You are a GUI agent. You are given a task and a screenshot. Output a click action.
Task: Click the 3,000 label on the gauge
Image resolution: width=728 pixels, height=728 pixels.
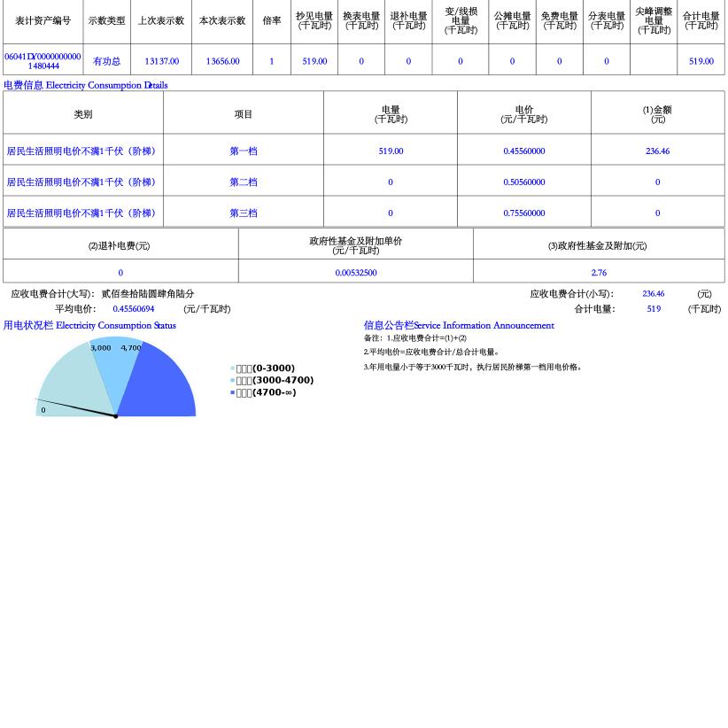click(x=100, y=348)
